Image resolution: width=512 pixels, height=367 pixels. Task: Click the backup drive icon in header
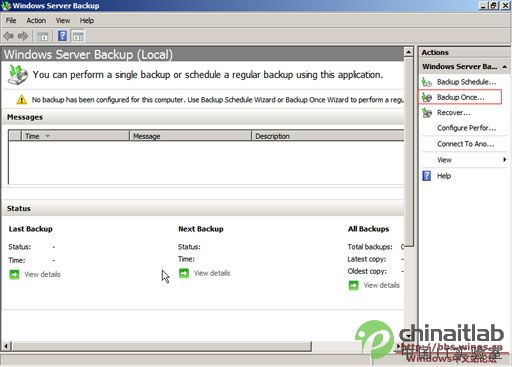tap(18, 75)
